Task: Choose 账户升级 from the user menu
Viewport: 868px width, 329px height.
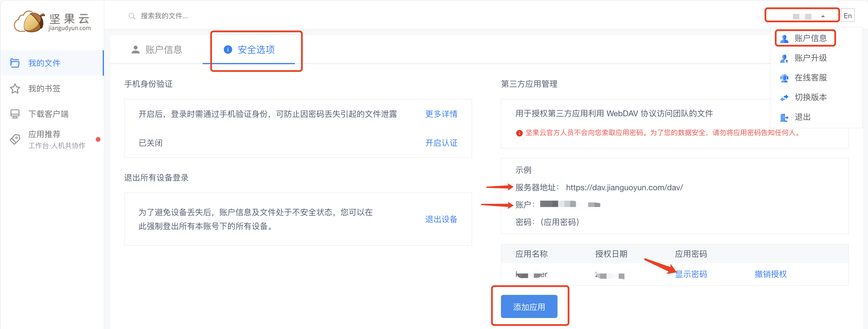Action: [x=810, y=58]
